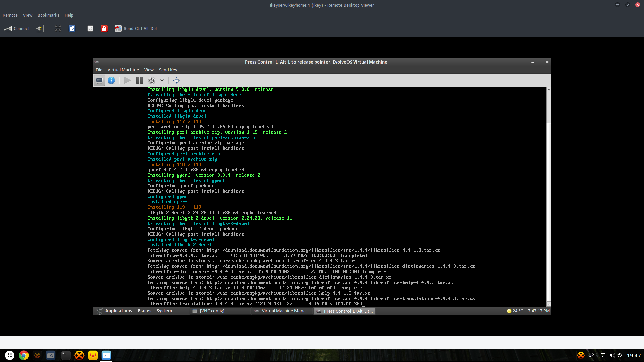
Task: Open the System menu in the panel
Action: pyautogui.click(x=164, y=311)
